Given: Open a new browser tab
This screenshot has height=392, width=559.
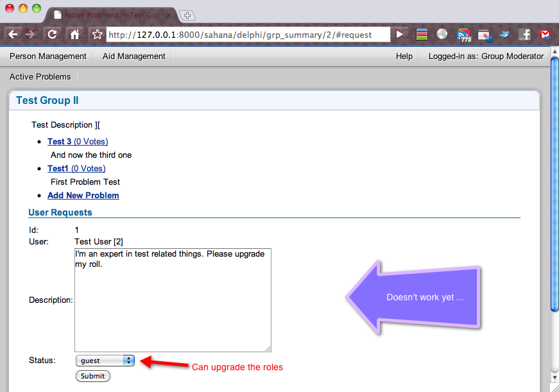Looking at the screenshot, I should tap(187, 15).
